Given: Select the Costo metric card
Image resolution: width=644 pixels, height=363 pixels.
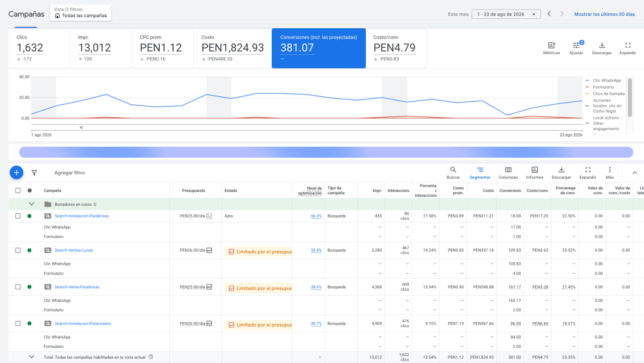Looking at the screenshot, I should [x=233, y=48].
